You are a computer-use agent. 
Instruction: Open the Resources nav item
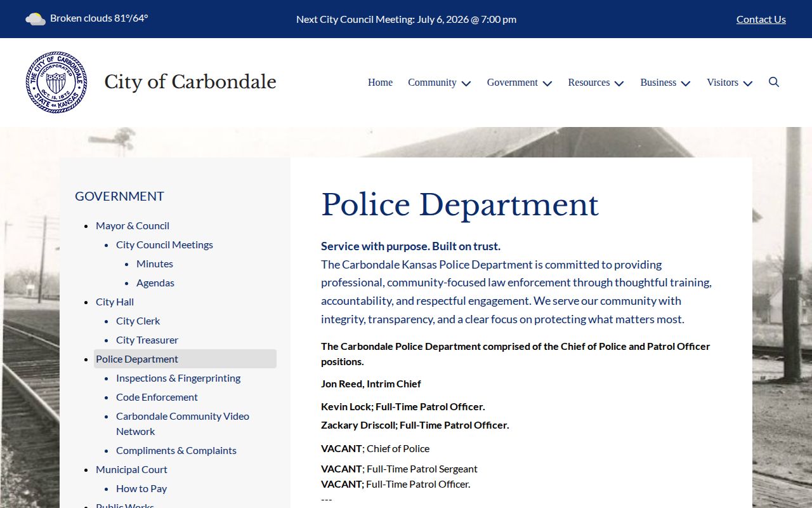589,83
